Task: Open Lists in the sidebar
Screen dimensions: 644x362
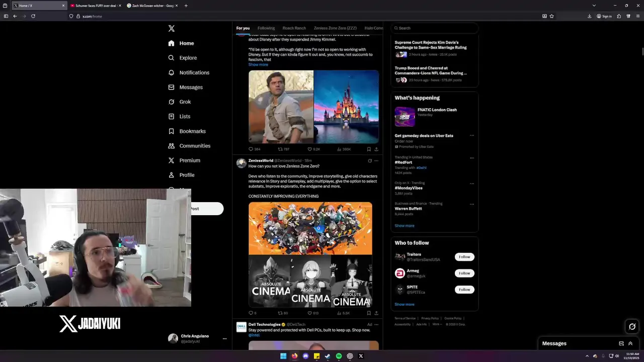Action: pyautogui.click(x=179, y=116)
